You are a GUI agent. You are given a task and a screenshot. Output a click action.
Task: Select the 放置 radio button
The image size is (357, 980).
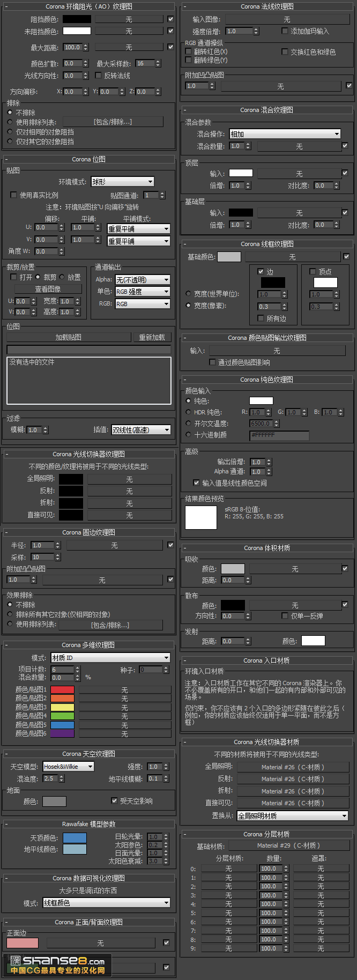[62, 277]
